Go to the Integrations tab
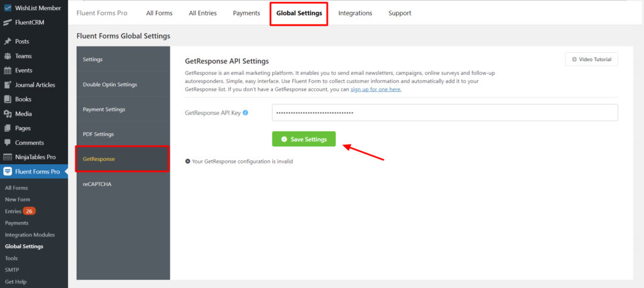Image resolution: width=644 pixels, height=288 pixels. pos(355,13)
